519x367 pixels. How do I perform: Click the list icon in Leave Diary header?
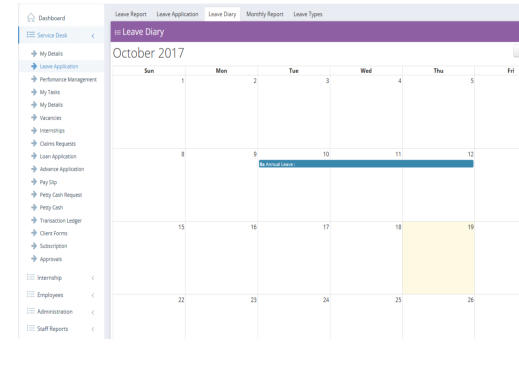click(x=117, y=32)
